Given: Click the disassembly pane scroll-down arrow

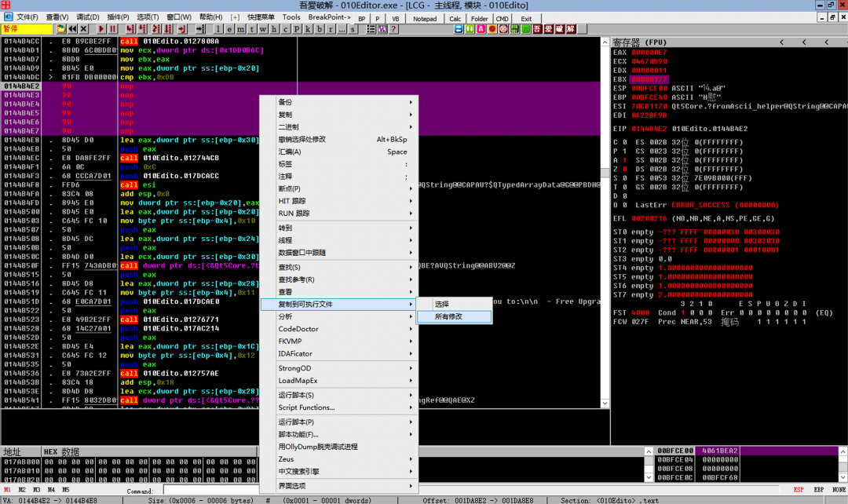Looking at the screenshot, I should click(605, 403).
